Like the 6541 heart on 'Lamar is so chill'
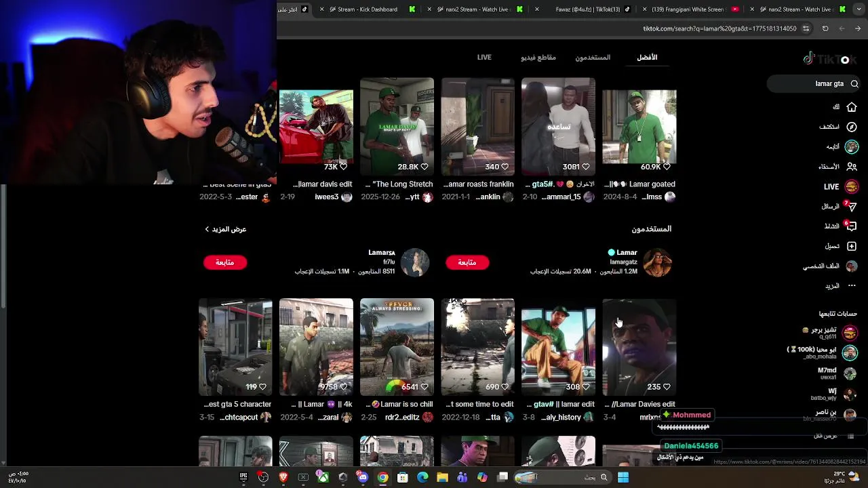868x488 pixels. click(424, 387)
